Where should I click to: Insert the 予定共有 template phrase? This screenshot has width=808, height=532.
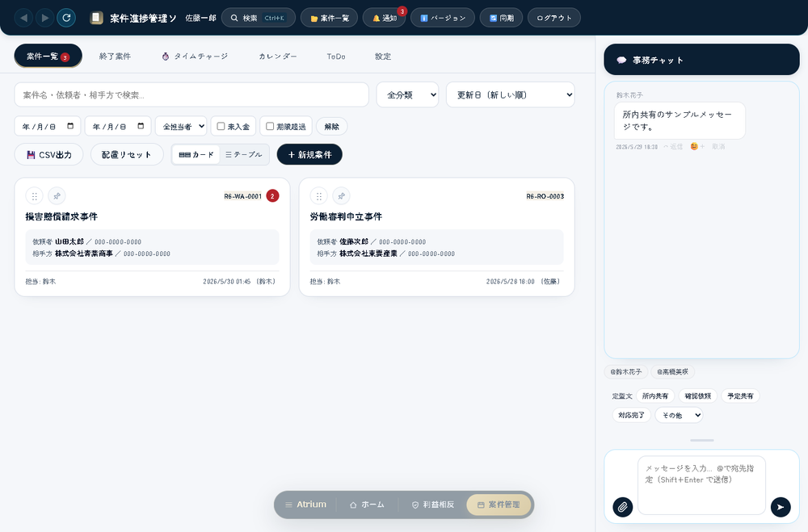click(x=740, y=396)
